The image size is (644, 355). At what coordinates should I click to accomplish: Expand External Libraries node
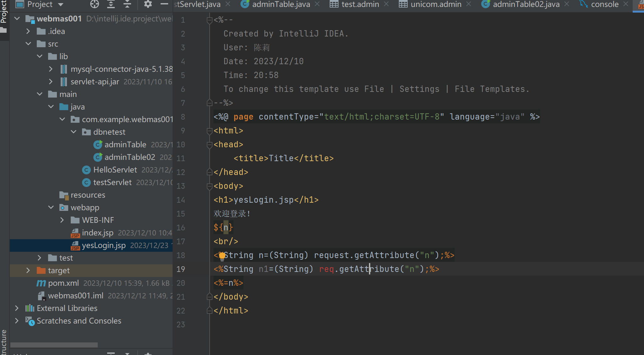[x=17, y=308]
